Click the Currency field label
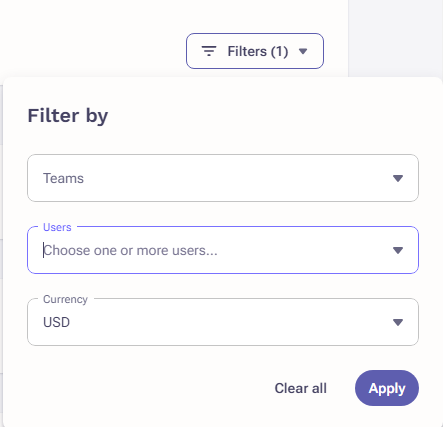This screenshot has height=427, width=443. (x=65, y=299)
